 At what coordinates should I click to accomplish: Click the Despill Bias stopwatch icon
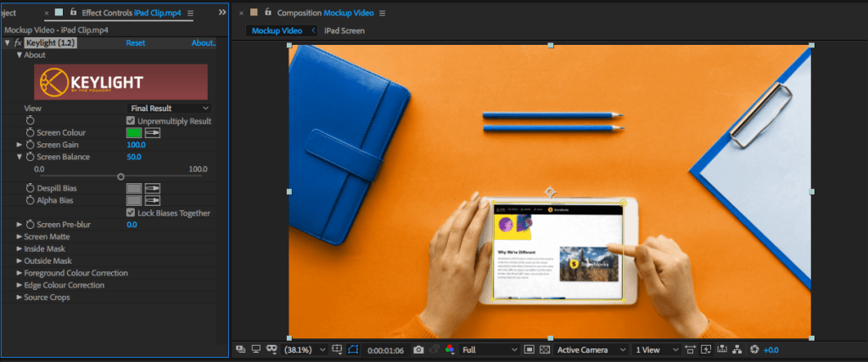click(31, 188)
